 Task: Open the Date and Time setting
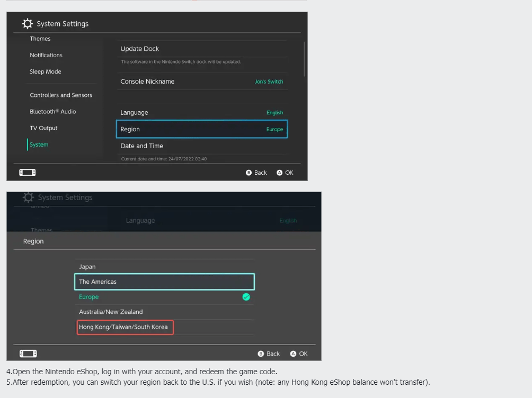tap(202, 146)
